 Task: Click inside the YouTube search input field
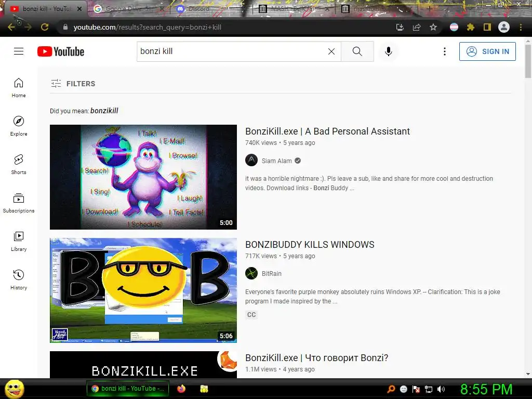click(x=231, y=51)
